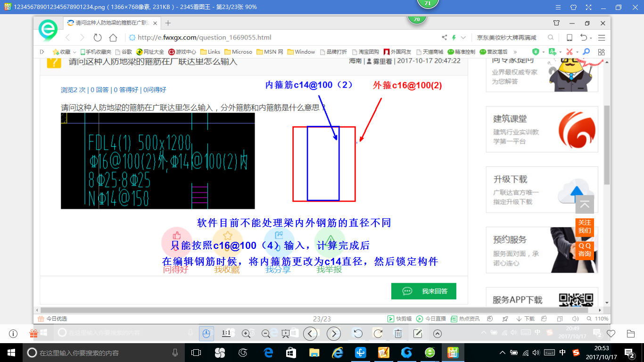The image size is (644, 362).
Task: Open the 天猫商城 bookmark
Action: click(x=429, y=52)
